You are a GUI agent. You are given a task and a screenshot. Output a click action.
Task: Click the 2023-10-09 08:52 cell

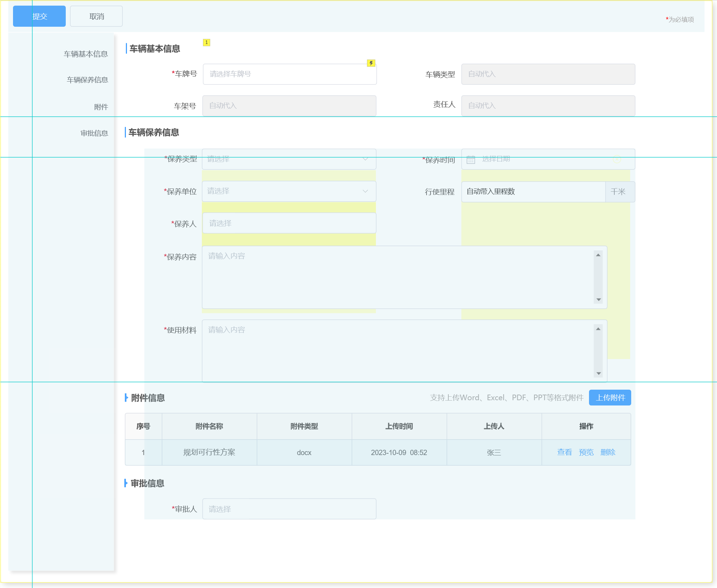click(x=399, y=452)
